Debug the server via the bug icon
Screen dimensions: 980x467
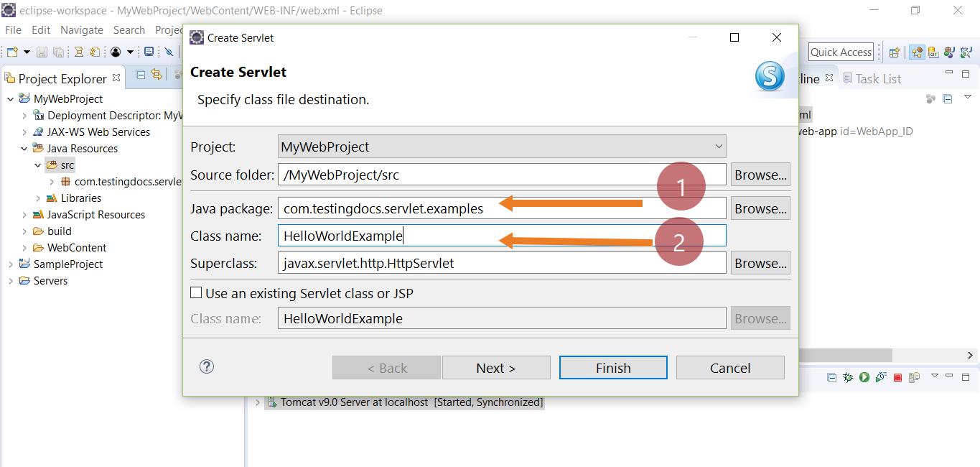click(849, 376)
